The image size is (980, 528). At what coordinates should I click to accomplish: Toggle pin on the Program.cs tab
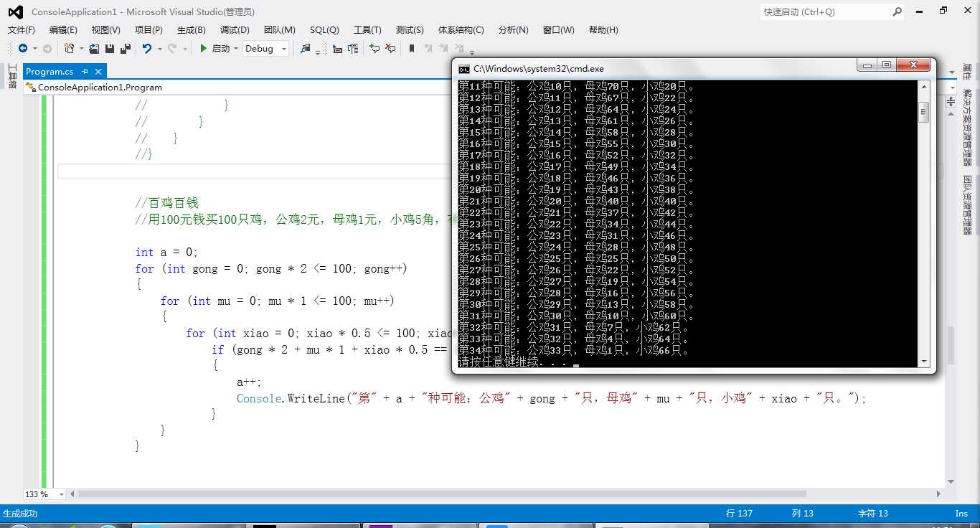[85, 71]
